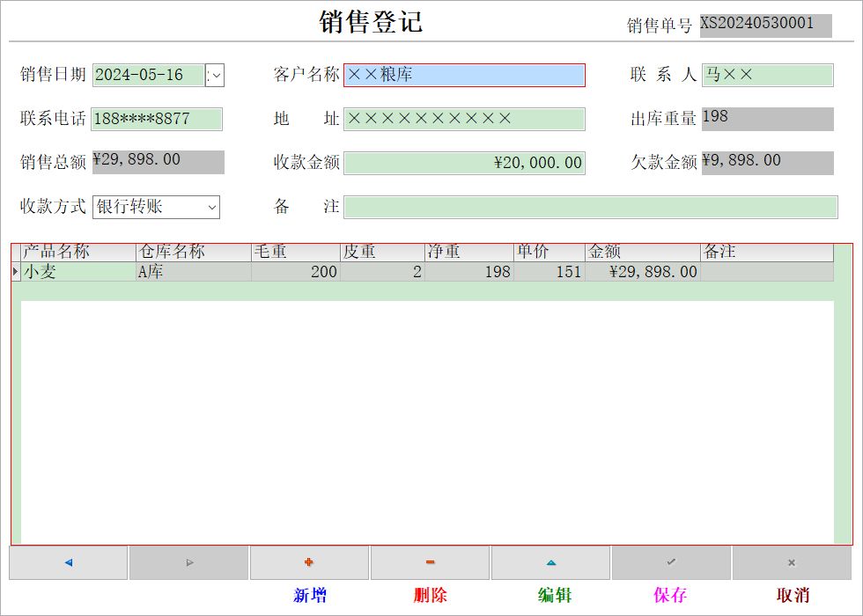The image size is (863, 616).
Task: Click the 皮重 column header
Action: click(x=383, y=253)
